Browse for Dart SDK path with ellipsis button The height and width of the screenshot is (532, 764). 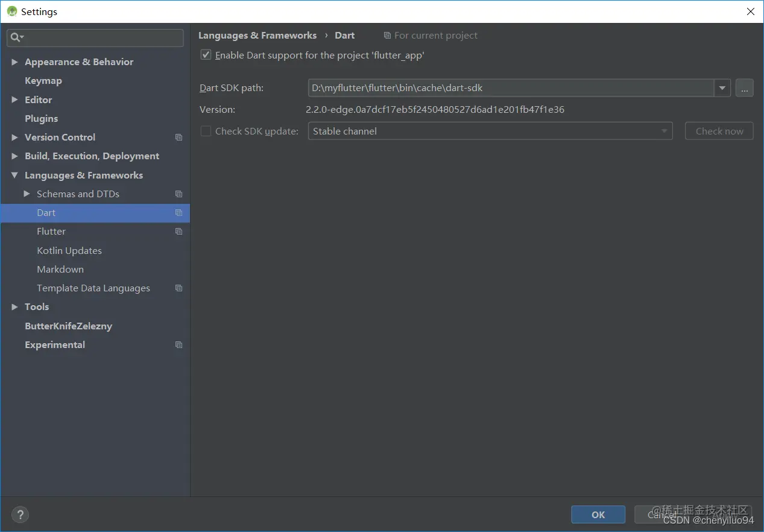click(744, 88)
